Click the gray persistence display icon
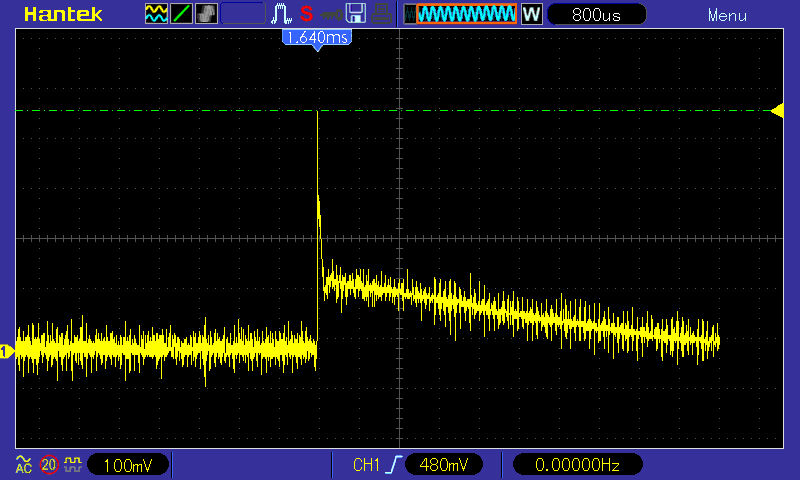The image size is (800, 480). pyautogui.click(x=206, y=14)
